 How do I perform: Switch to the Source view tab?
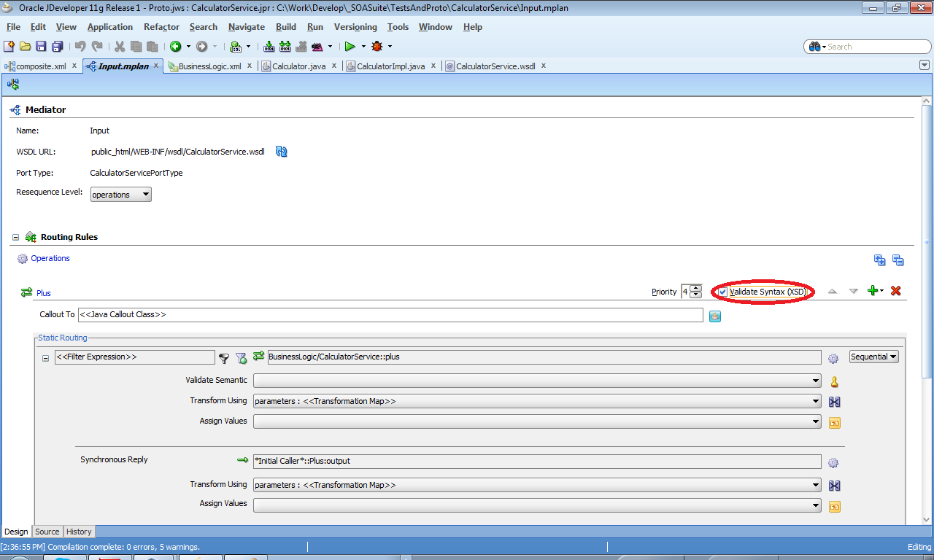pyautogui.click(x=47, y=532)
